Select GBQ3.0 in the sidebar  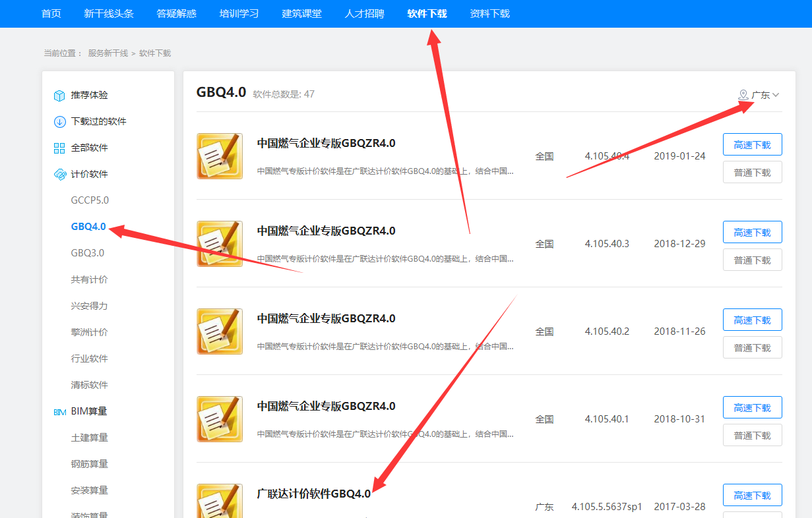pyautogui.click(x=88, y=253)
